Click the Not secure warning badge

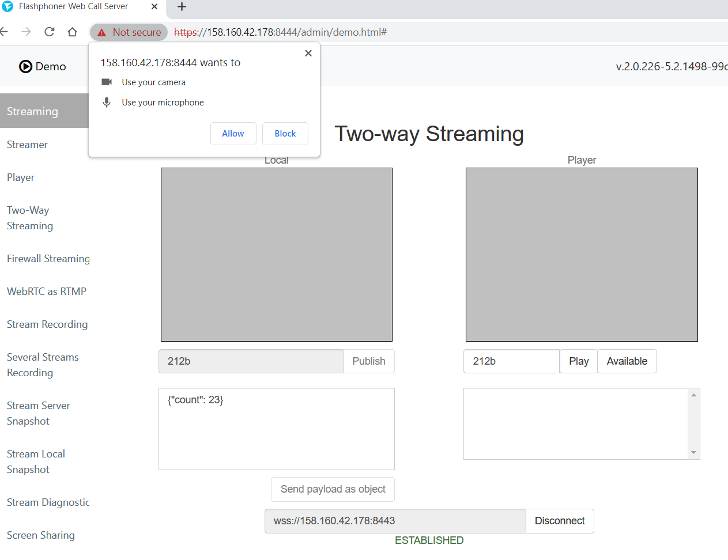coord(129,32)
